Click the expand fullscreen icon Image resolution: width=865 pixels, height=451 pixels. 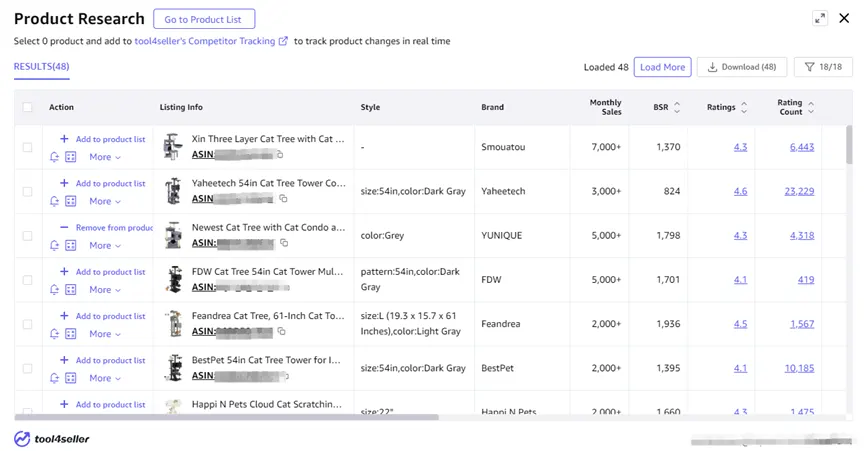pyautogui.click(x=820, y=18)
